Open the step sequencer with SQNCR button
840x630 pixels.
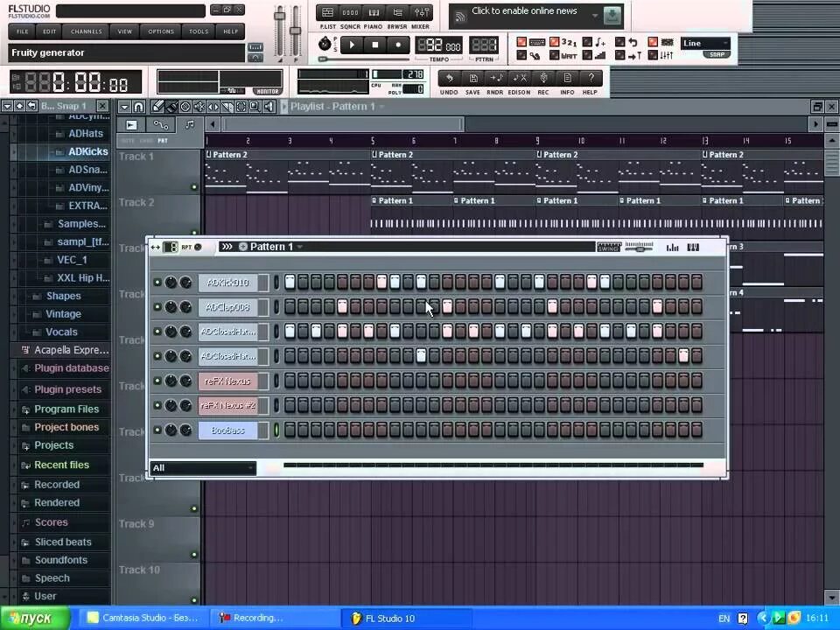(350, 12)
